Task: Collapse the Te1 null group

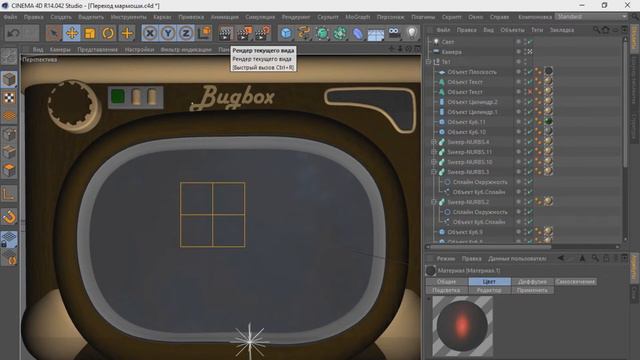Action: click(x=429, y=62)
